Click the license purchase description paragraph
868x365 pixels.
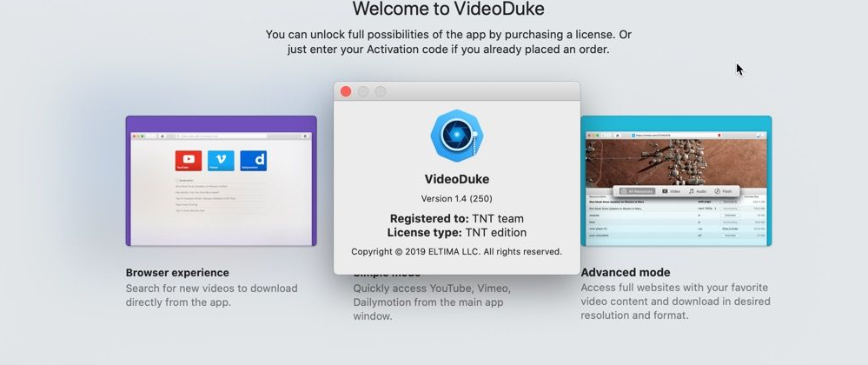click(448, 42)
